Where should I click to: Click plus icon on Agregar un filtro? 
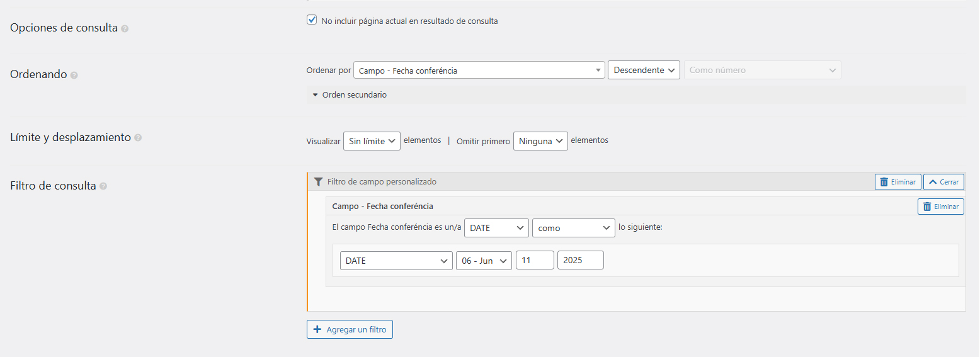(317, 329)
